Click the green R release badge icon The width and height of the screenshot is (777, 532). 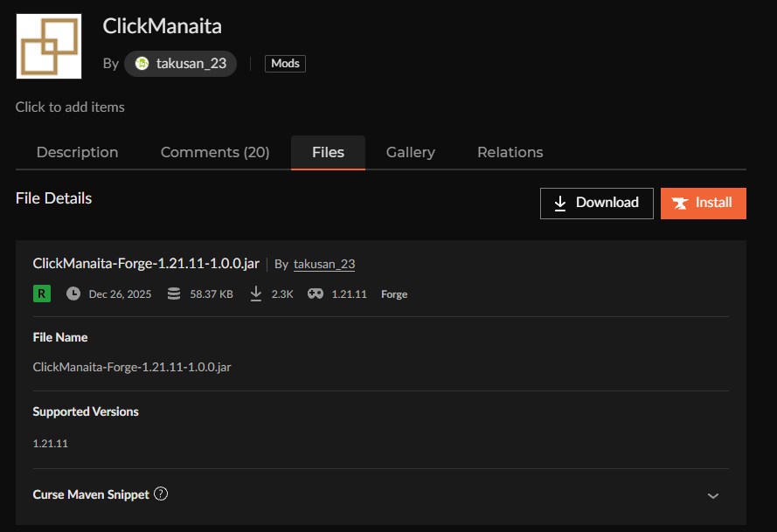[41, 294]
